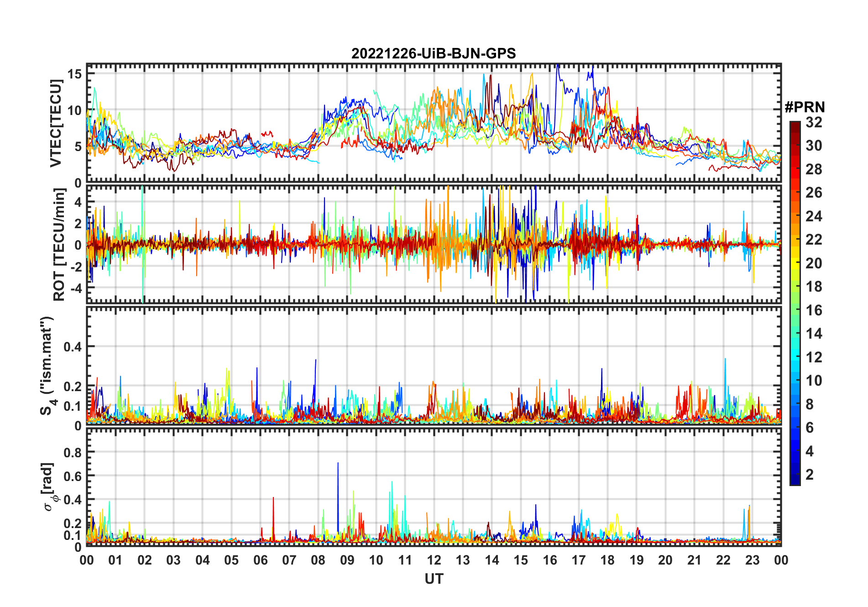Click tick label 8 beside the PRN colorbar
This screenshot has width=868, height=607.
(810, 404)
